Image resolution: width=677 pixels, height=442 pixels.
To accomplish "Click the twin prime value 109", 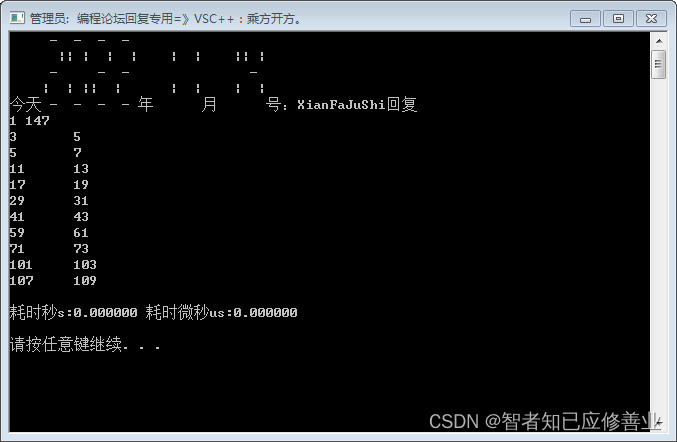I will coord(85,281).
